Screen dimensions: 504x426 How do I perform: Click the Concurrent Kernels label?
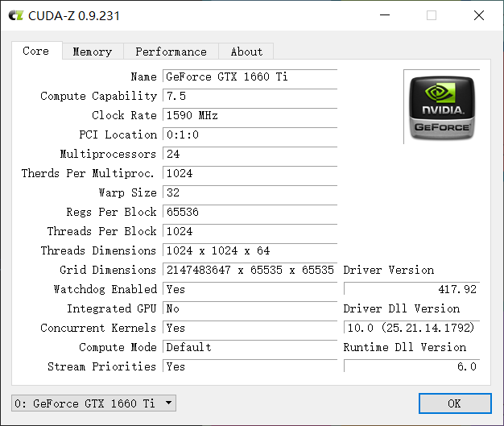point(98,328)
